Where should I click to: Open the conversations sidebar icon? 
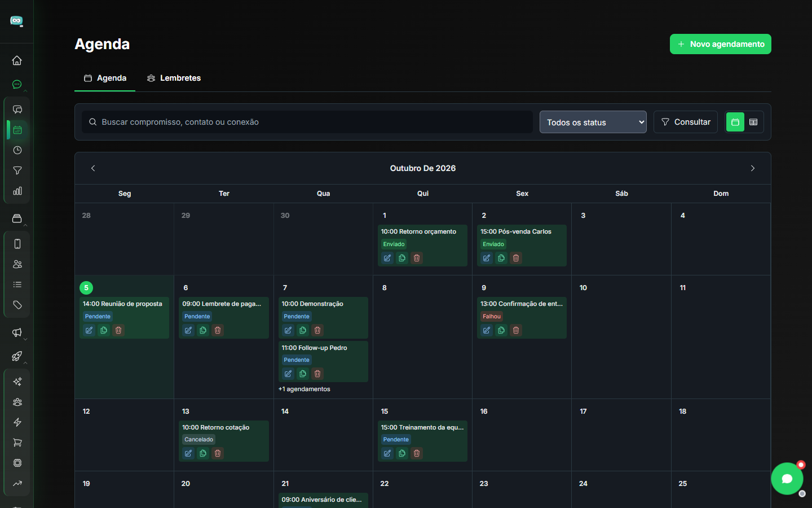17,110
